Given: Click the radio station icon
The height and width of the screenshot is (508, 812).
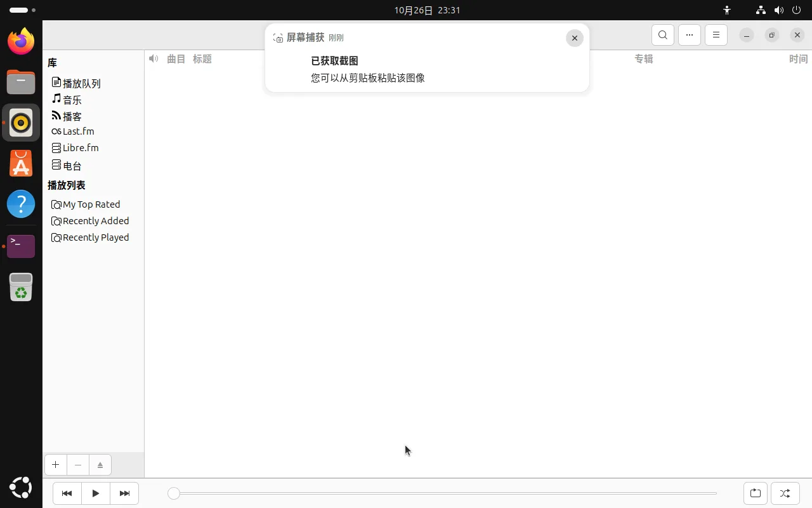Looking at the screenshot, I should click(56, 165).
